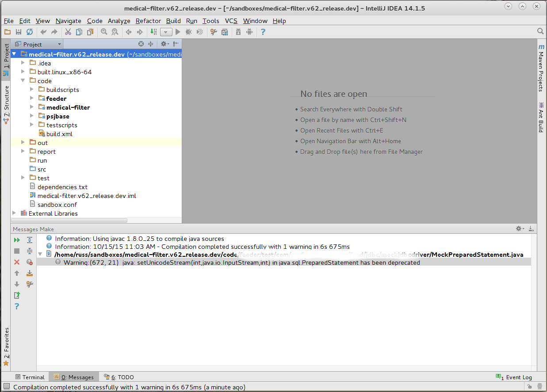547x392 pixels.
Task: Click the Redo arrow in the toolbar
Action: click(x=54, y=32)
